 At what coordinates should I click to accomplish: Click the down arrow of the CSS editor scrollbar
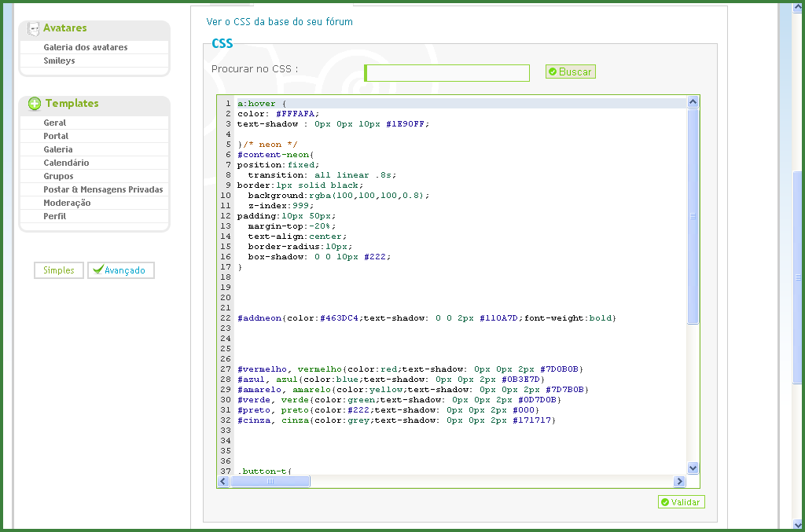click(x=693, y=468)
